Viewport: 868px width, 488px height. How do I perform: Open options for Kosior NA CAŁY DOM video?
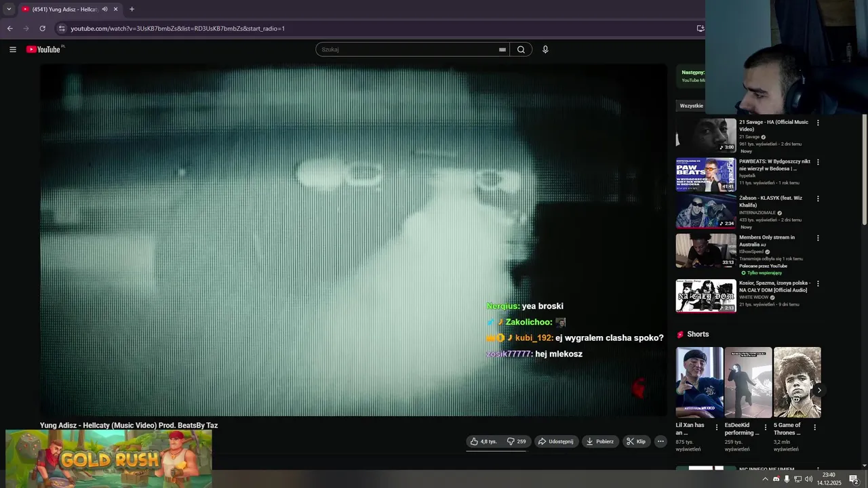pos(818,283)
